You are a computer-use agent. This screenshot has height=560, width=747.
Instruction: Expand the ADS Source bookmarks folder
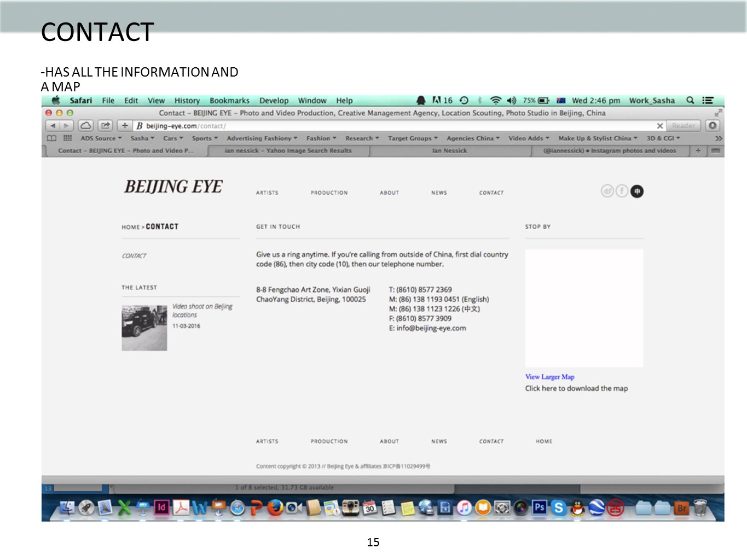click(x=101, y=138)
